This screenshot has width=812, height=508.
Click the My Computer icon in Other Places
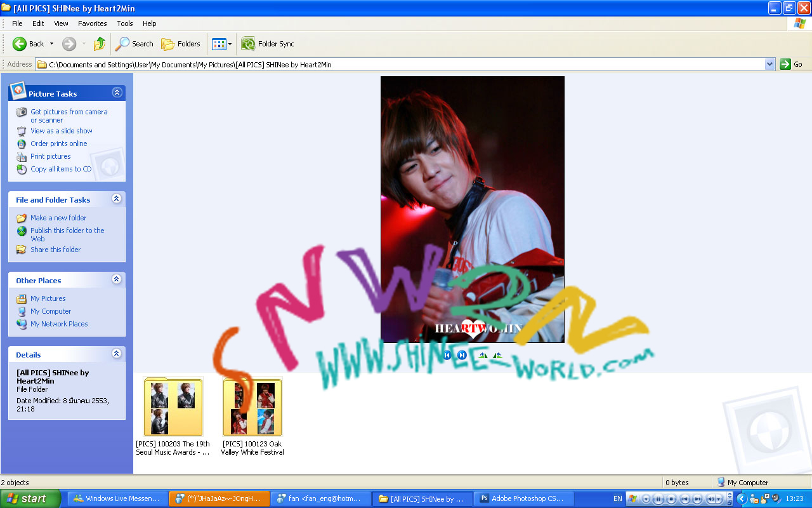22,311
